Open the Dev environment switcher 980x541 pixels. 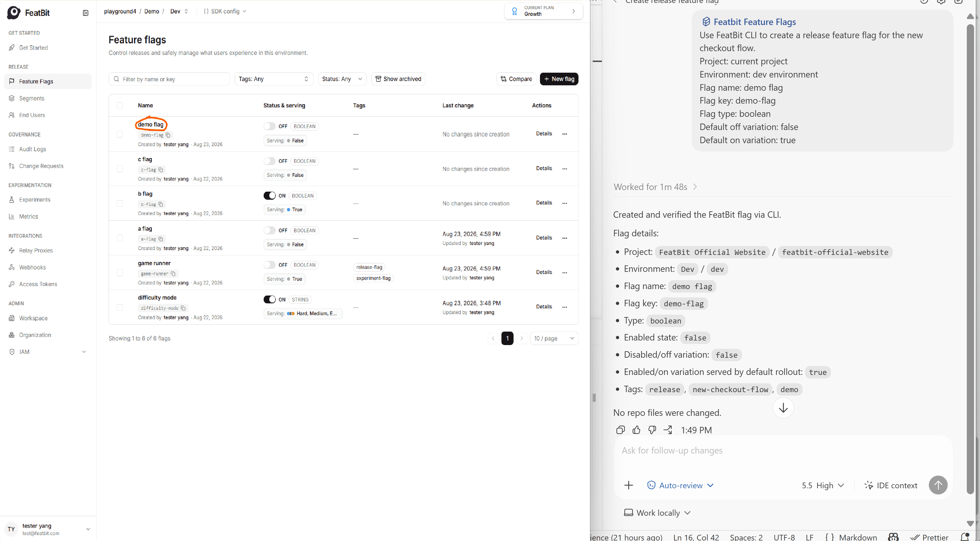point(179,11)
